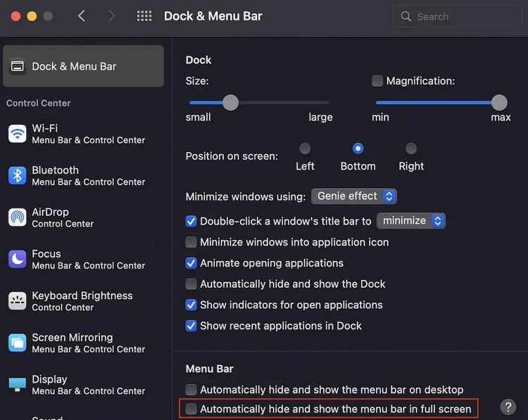Click the Dock & Menu Bar sidebar icon

click(18, 66)
